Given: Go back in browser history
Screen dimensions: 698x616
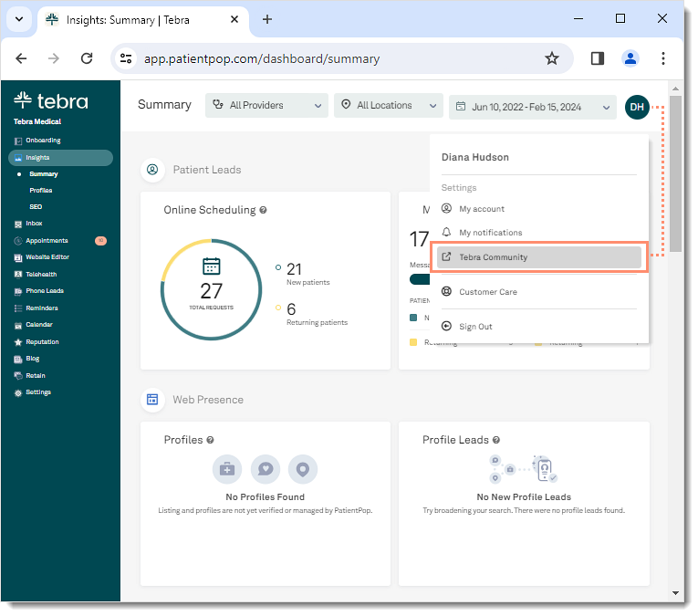Looking at the screenshot, I should [x=21, y=58].
